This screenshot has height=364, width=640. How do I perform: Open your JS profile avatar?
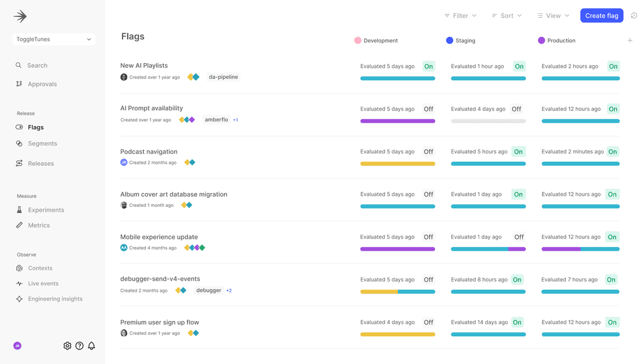[17, 345]
